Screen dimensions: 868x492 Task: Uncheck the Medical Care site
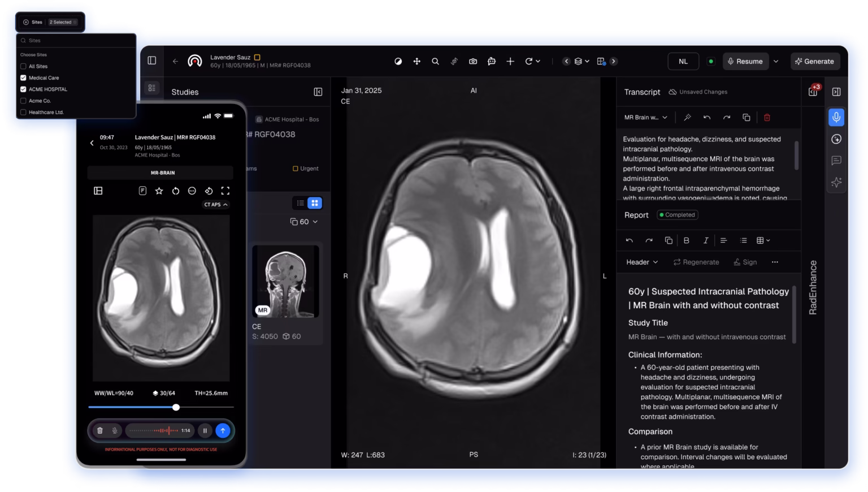click(24, 78)
